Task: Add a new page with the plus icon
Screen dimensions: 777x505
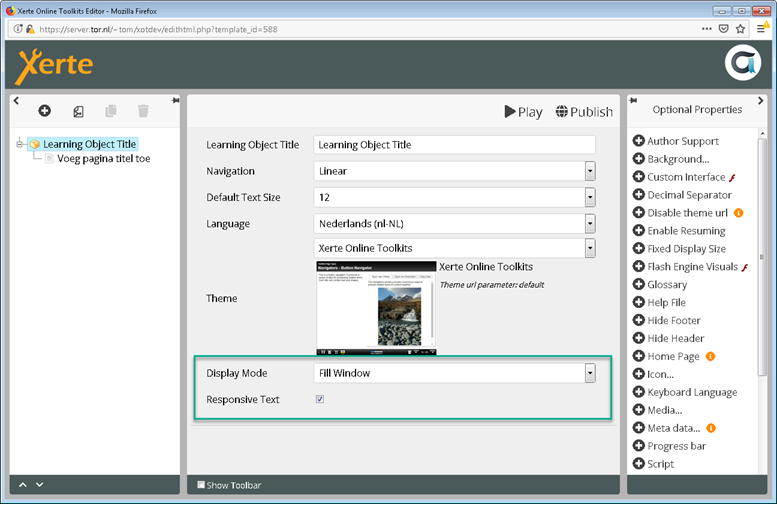Action: point(45,111)
